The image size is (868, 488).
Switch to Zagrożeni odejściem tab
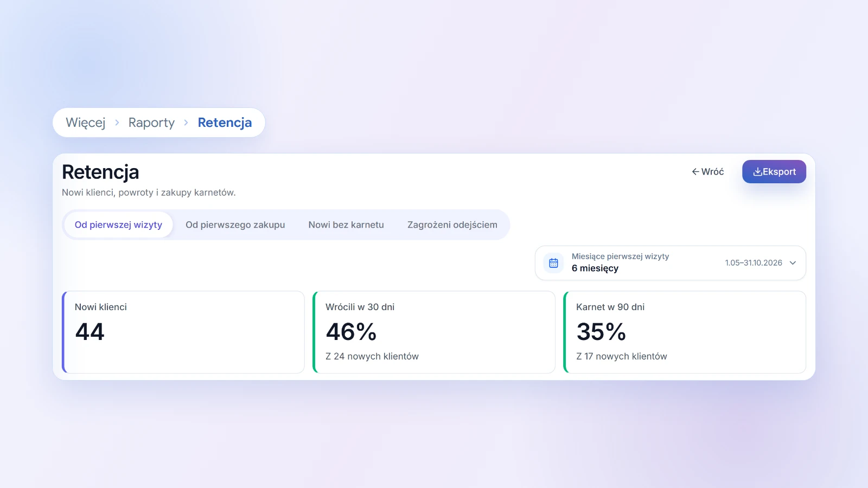(x=452, y=225)
